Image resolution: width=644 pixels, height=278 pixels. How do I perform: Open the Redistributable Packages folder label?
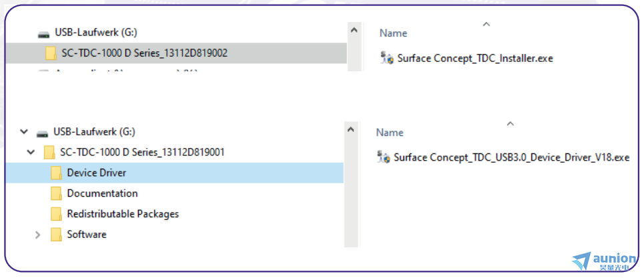click(123, 214)
